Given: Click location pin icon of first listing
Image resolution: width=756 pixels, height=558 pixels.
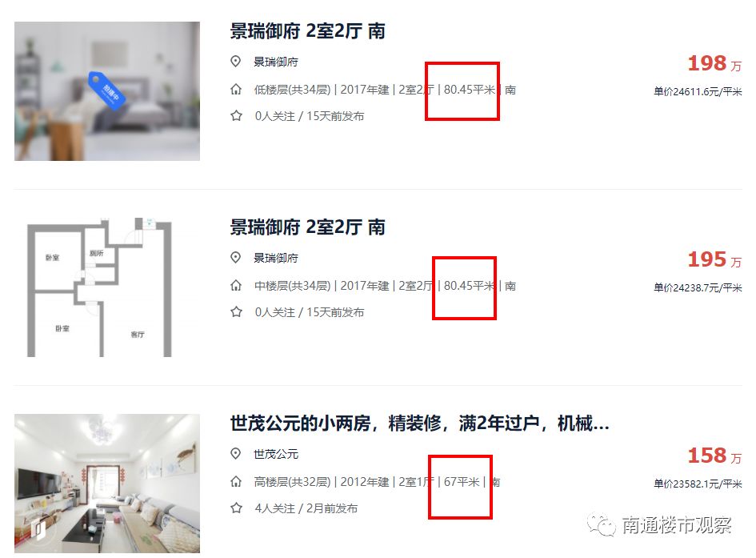Looking at the screenshot, I should 235,62.
